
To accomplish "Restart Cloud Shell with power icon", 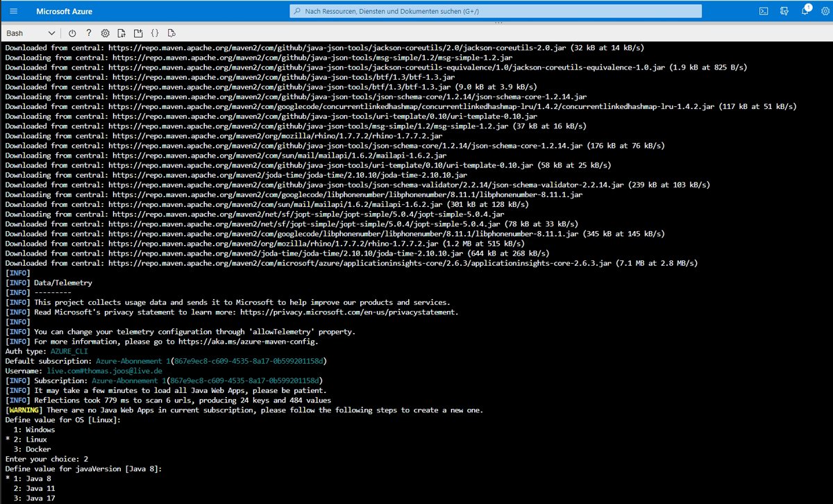I will [x=72, y=33].
